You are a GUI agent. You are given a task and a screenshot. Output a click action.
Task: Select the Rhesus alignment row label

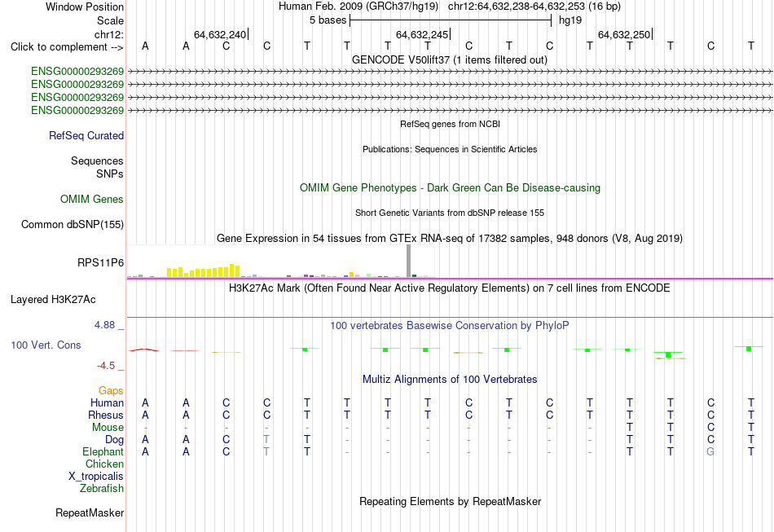106,415
